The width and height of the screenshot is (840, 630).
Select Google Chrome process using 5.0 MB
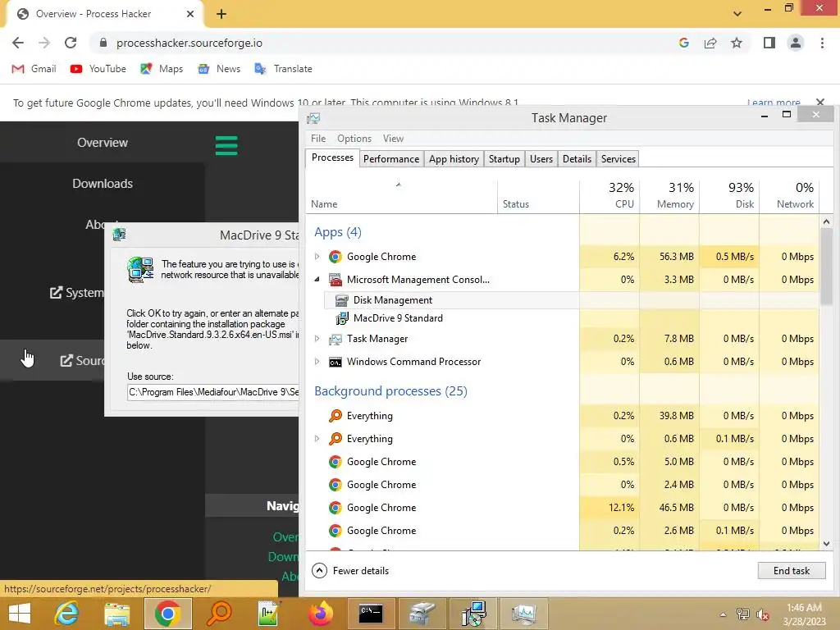563,462
